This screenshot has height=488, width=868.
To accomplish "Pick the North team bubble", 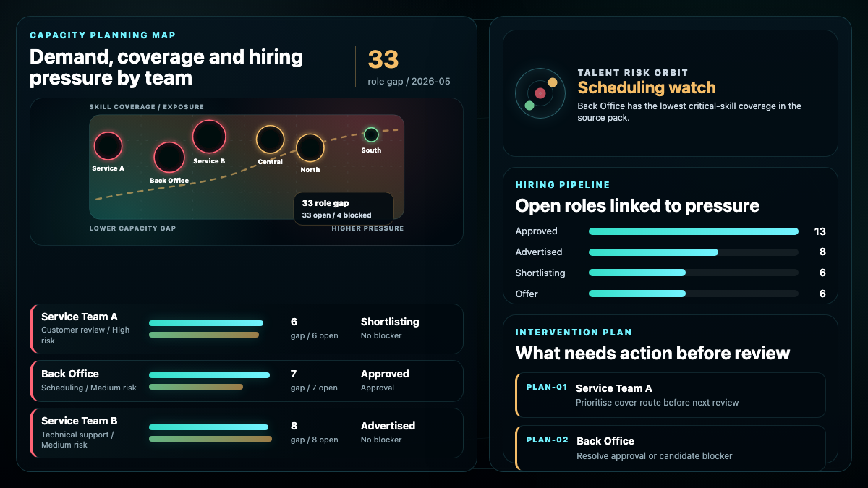I will [x=310, y=148].
